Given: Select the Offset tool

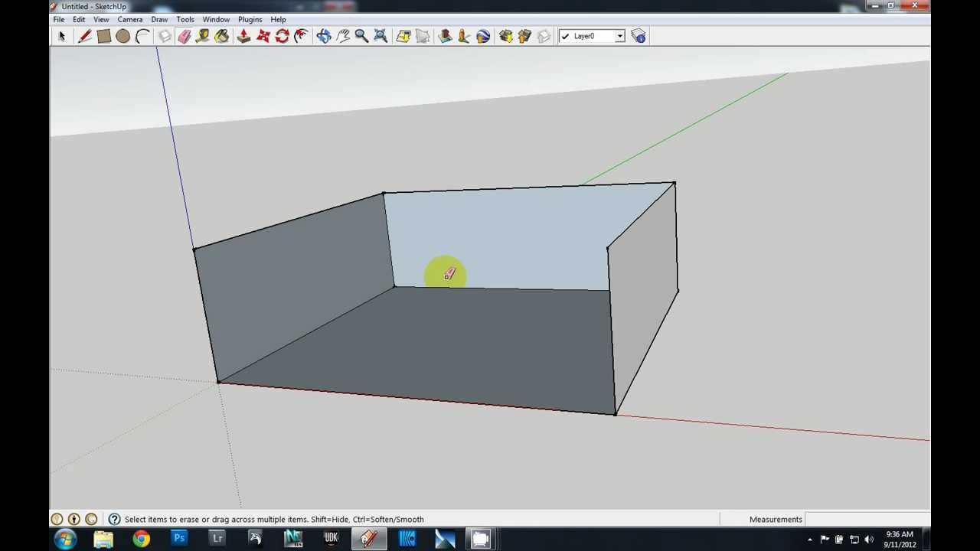Looking at the screenshot, I should [x=301, y=36].
